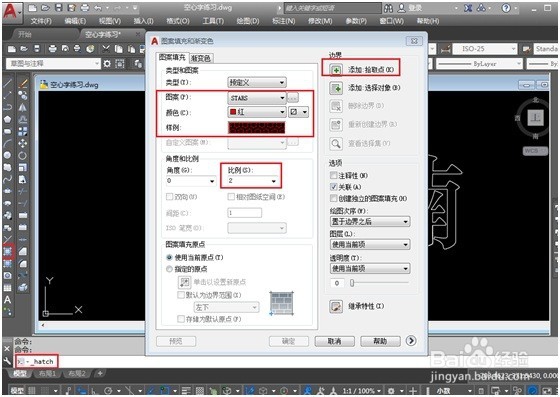The image size is (560, 397).
Task: Click the Plot printer icon in quick access toolbar
Action: (85, 8)
